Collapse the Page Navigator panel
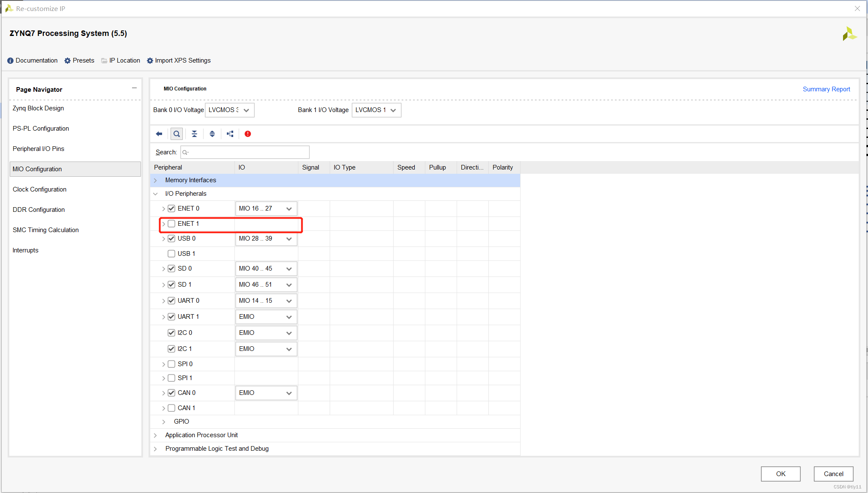The image size is (868, 493). click(134, 88)
